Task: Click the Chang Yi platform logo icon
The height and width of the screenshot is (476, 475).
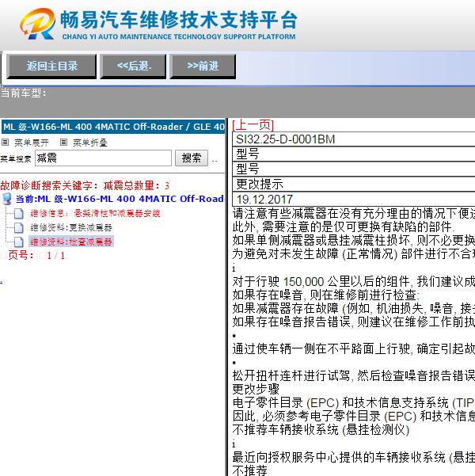Action: point(38,24)
